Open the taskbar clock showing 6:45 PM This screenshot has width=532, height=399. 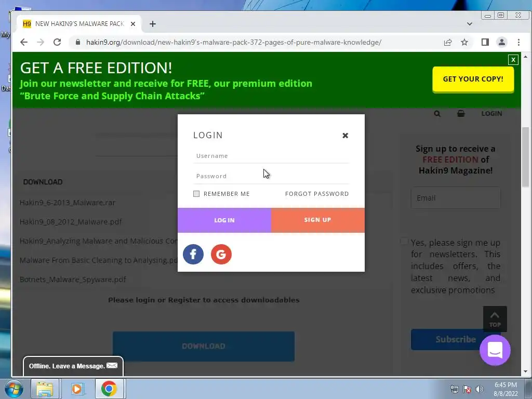(506, 389)
